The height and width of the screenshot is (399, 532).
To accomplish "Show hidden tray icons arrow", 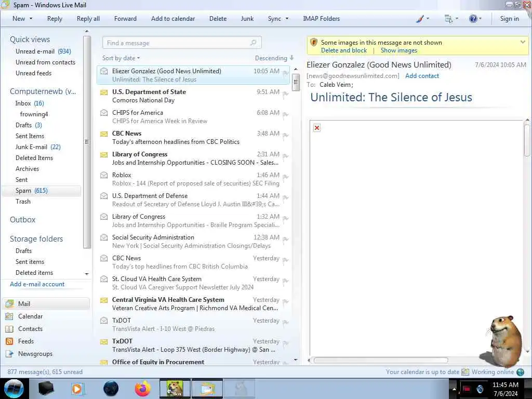I will pos(454,389).
